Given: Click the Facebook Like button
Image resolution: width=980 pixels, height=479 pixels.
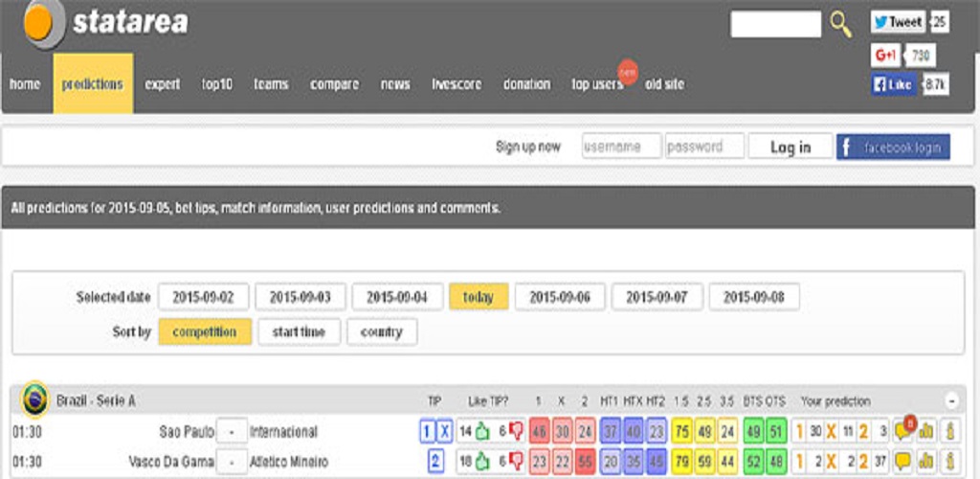Looking at the screenshot, I should coord(894,84).
